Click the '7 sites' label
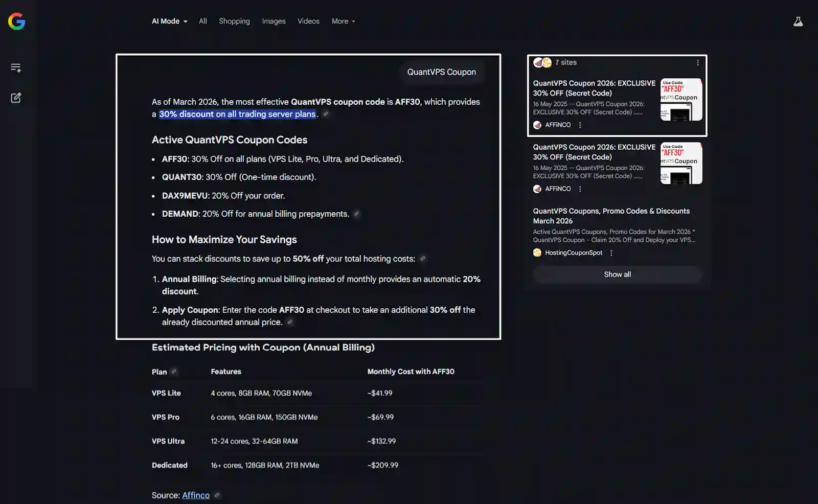The image size is (818, 504). [x=566, y=62]
